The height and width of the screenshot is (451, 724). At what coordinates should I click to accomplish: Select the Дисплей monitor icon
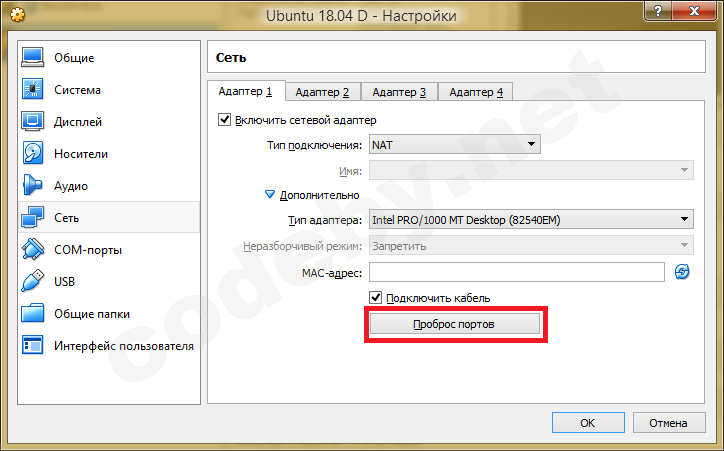pos(32,121)
